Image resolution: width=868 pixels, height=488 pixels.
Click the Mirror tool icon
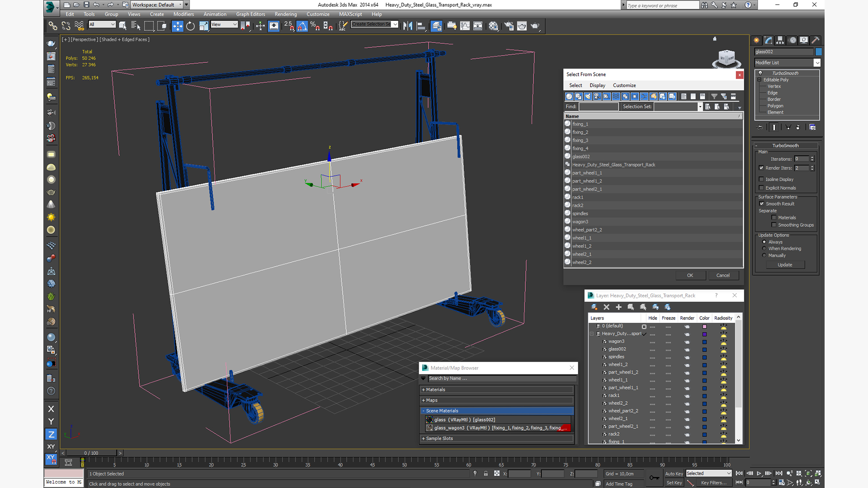pos(408,26)
